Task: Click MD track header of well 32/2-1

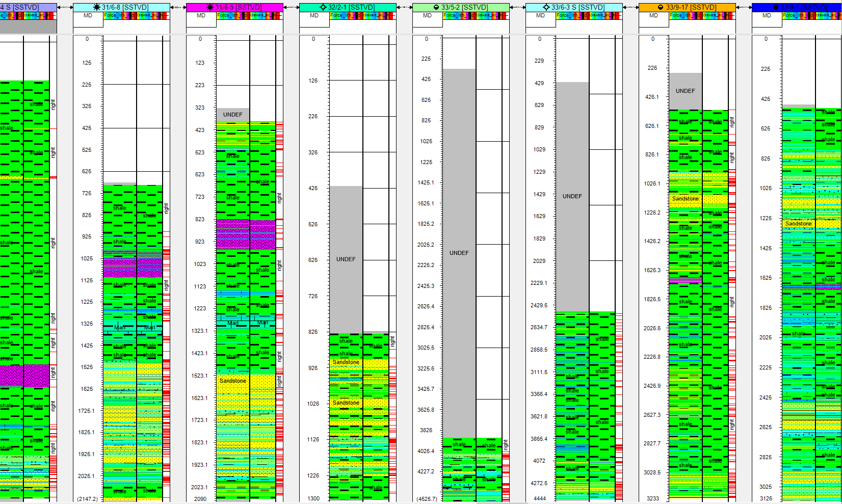Action: [314, 16]
